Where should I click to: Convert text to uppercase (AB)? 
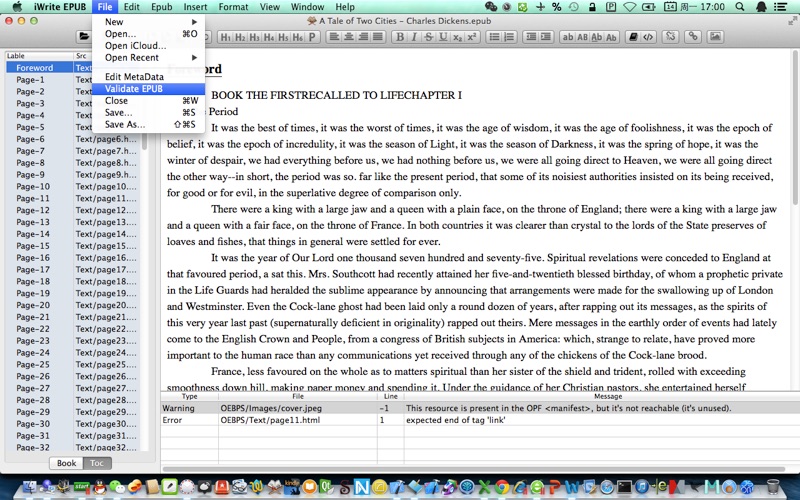[582, 37]
